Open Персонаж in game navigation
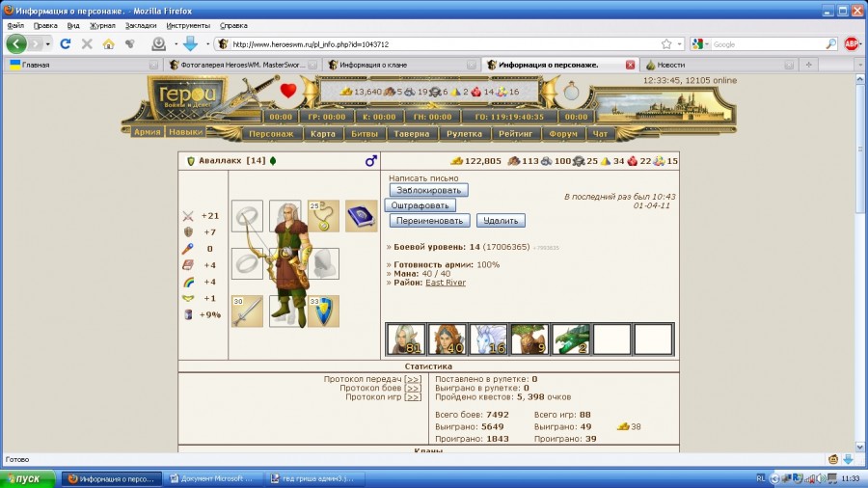 271,133
